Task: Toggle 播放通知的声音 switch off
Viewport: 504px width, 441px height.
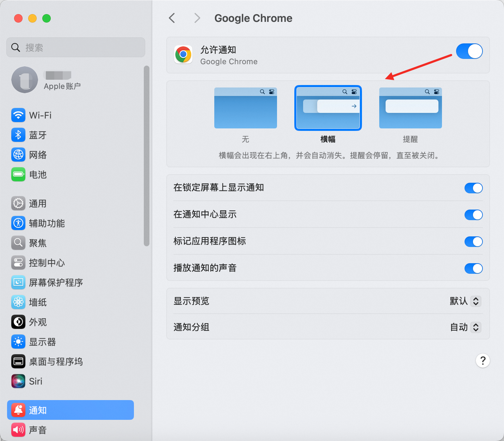Action: coord(473,268)
